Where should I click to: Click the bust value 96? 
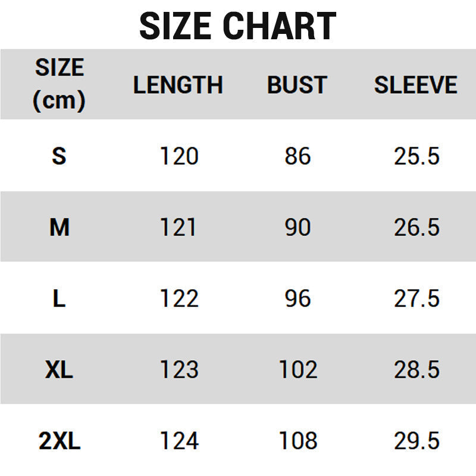tap(297, 299)
